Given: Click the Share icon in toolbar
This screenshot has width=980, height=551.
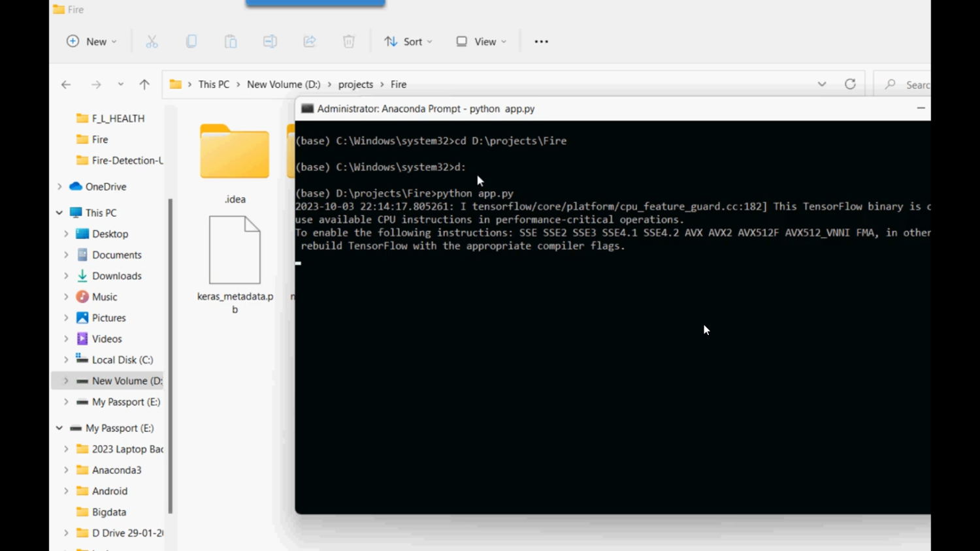Looking at the screenshot, I should click(310, 42).
